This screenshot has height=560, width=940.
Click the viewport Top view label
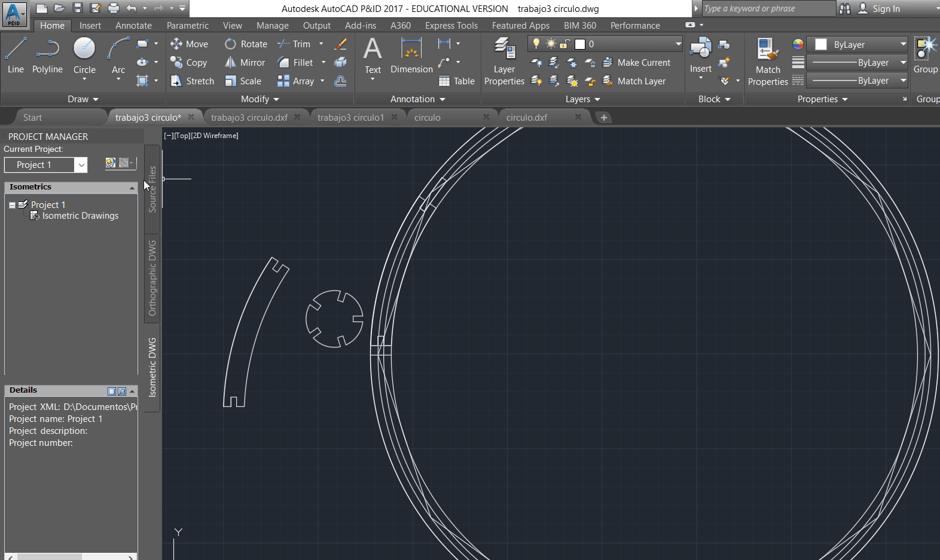182,136
